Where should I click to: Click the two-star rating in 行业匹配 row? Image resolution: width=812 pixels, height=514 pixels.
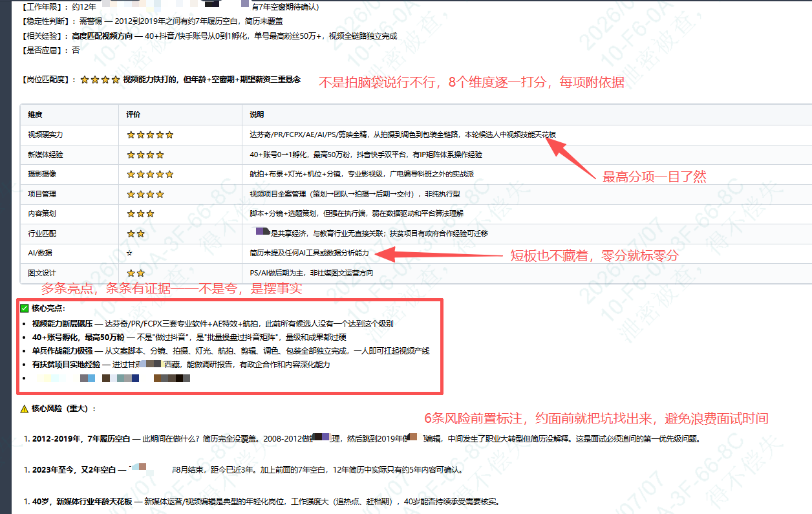coord(136,233)
